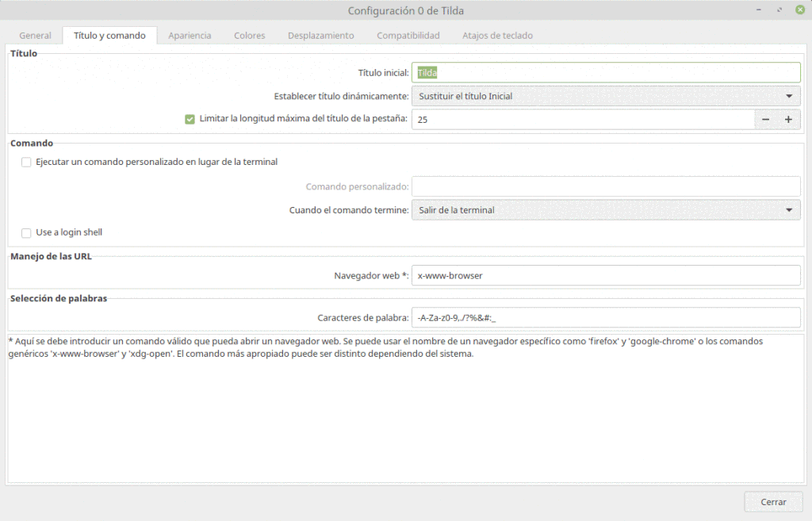812x521 pixels.
Task: Go back to the General tab
Action: point(35,35)
